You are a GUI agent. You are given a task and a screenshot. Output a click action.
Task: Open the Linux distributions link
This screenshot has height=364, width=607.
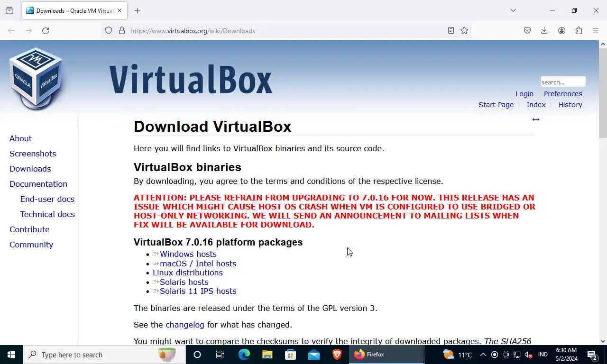(187, 273)
